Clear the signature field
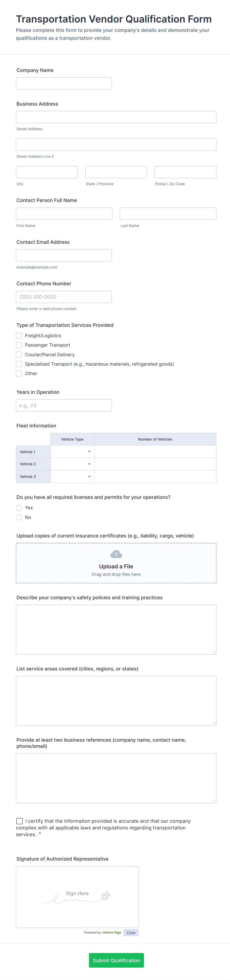Image resolution: width=230 pixels, height=980 pixels. point(131,933)
